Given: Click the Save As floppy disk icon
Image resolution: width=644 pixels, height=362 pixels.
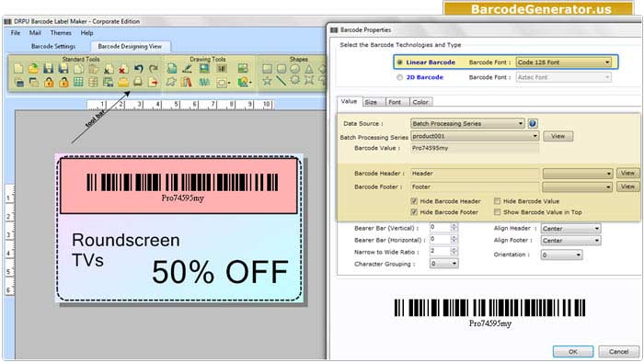Looking at the screenshot, I should pos(63,69).
